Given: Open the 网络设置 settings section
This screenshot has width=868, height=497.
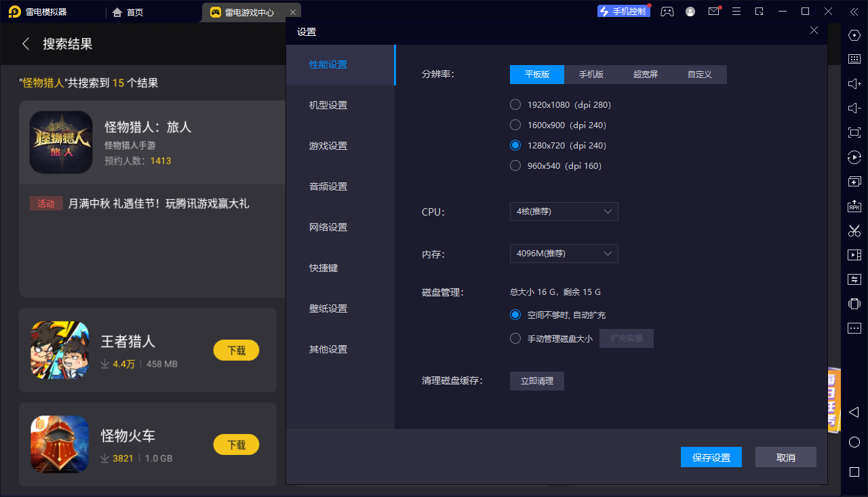Looking at the screenshot, I should pyautogui.click(x=340, y=228).
